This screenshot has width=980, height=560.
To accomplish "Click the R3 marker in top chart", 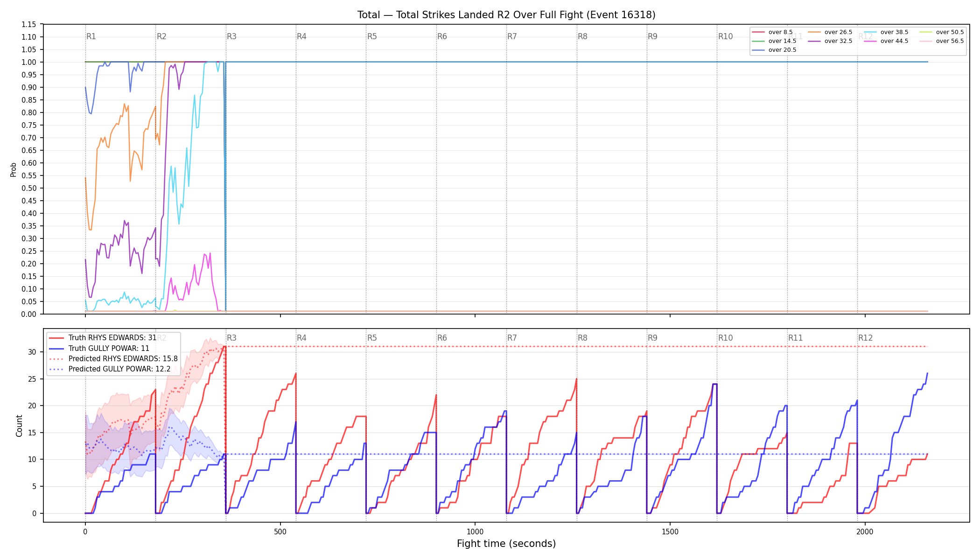I will point(231,36).
